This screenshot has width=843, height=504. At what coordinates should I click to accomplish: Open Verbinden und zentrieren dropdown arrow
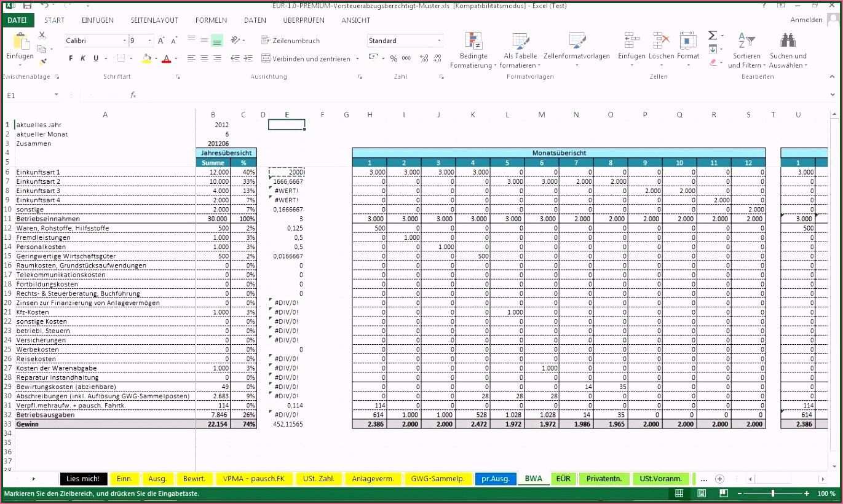(357, 59)
